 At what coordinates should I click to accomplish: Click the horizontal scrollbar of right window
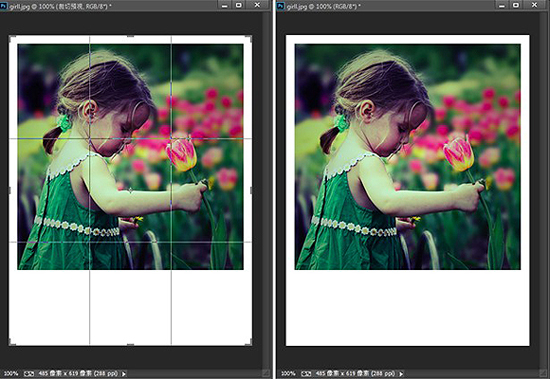click(472, 374)
